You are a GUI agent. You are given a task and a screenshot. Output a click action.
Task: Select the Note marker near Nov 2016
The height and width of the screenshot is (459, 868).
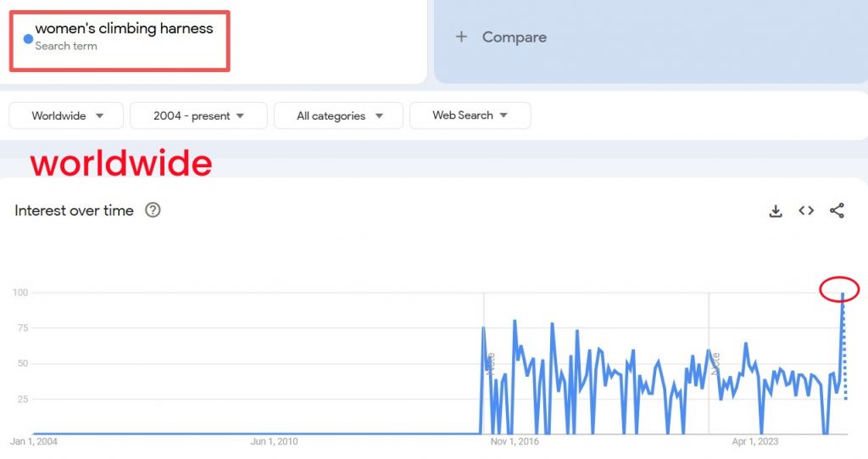pyautogui.click(x=491, y=364)
